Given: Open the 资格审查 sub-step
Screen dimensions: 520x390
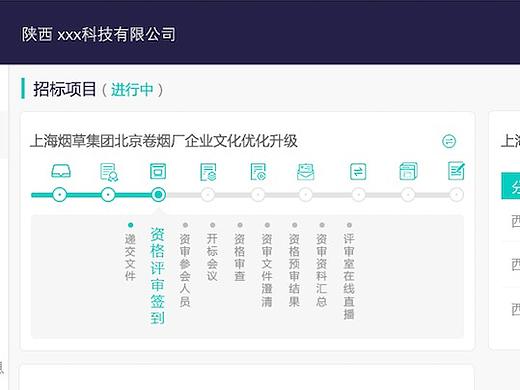Looking at the screenshot, I should pos(240,257).
